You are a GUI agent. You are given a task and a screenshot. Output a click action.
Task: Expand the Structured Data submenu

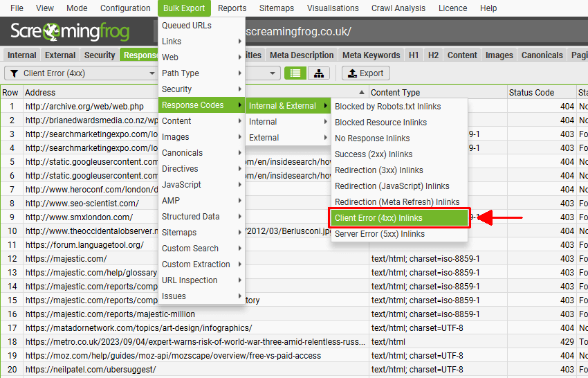pyautogui.click(x=202, y=217)
